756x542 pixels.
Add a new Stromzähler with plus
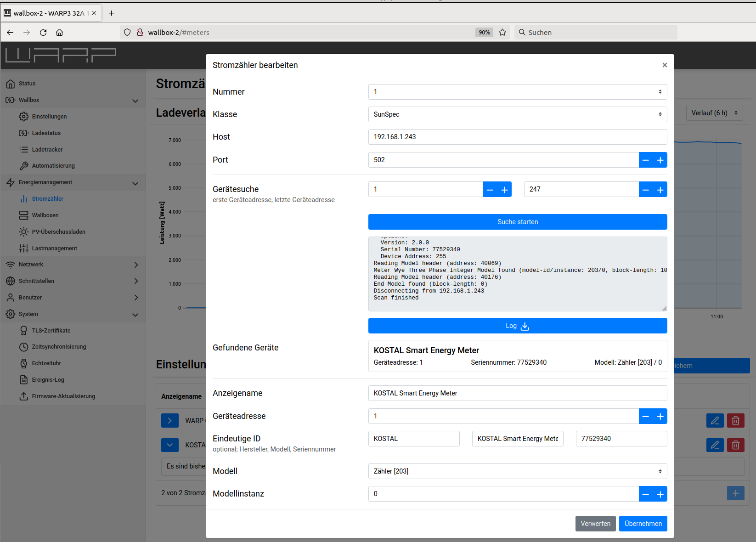[736, 493]
